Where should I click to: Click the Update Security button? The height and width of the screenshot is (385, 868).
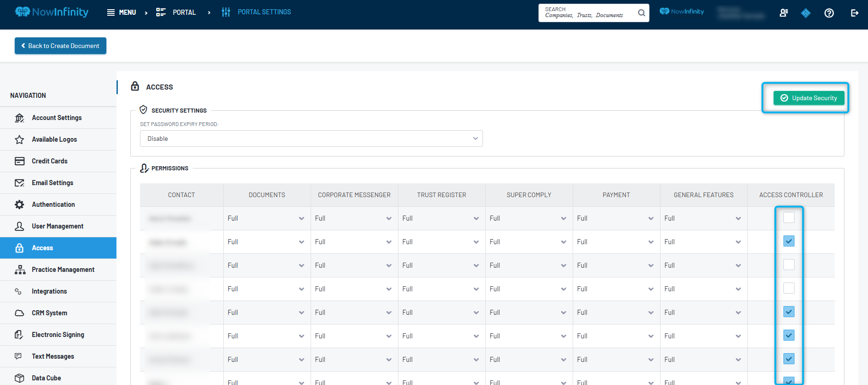[x=808, y=98]
